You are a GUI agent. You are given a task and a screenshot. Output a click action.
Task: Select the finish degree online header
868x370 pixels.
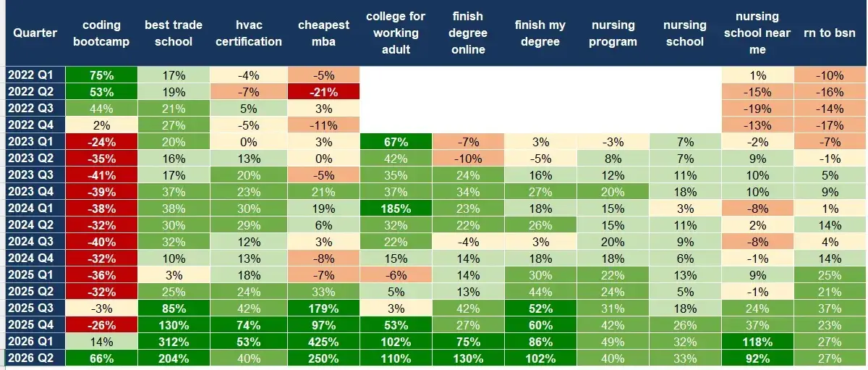coord(468,33)
